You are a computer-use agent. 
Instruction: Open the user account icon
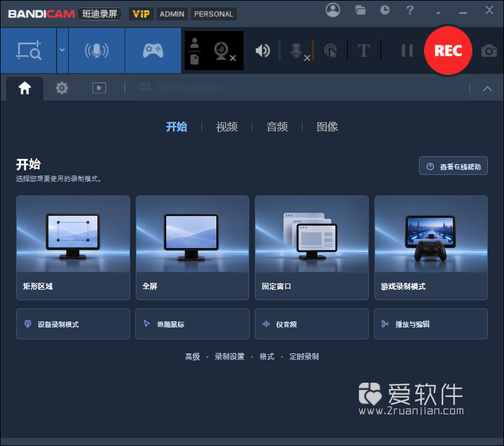pyautogui.click(x=333, y=11)
